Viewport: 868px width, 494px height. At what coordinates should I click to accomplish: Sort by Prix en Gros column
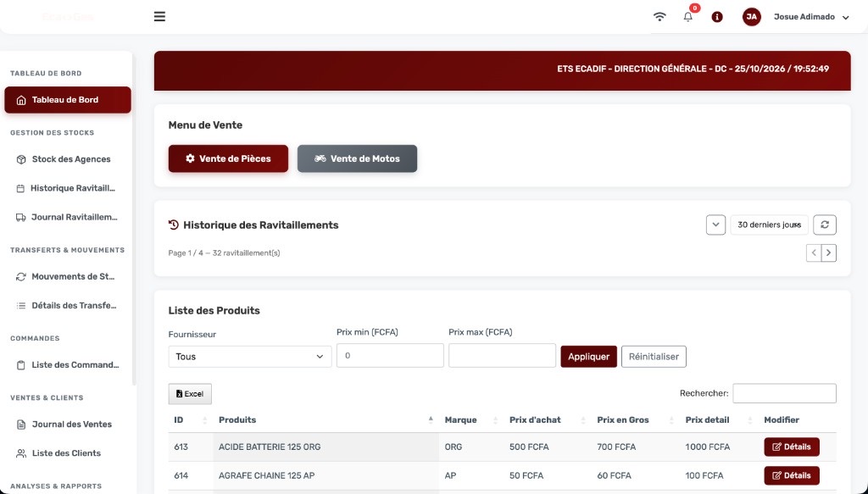636,420
